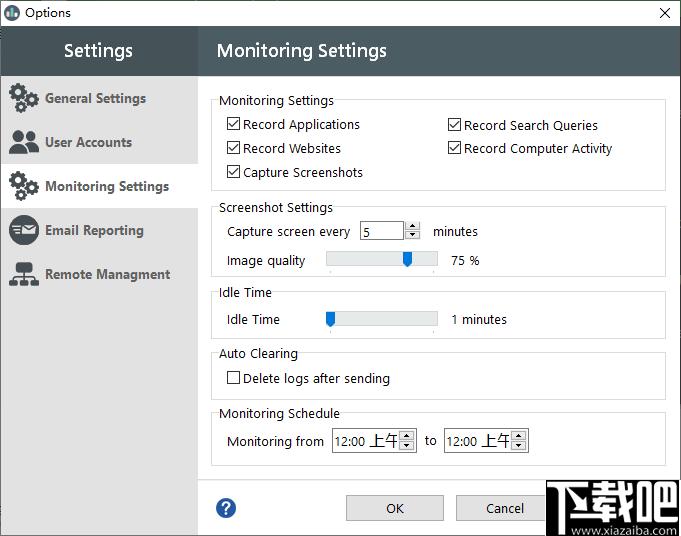
Task: Click the Image quality slider handle
Action: pos(407,259)
